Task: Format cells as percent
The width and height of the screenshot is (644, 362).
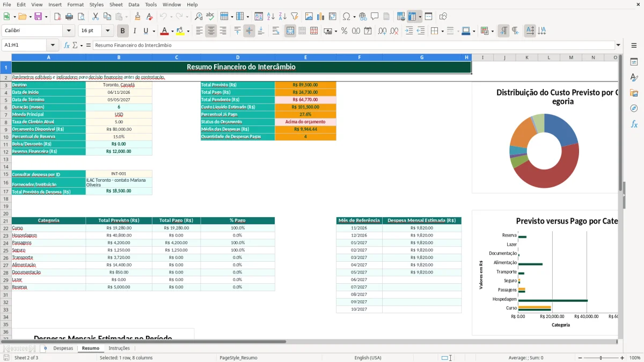Action: click(344, 31)
